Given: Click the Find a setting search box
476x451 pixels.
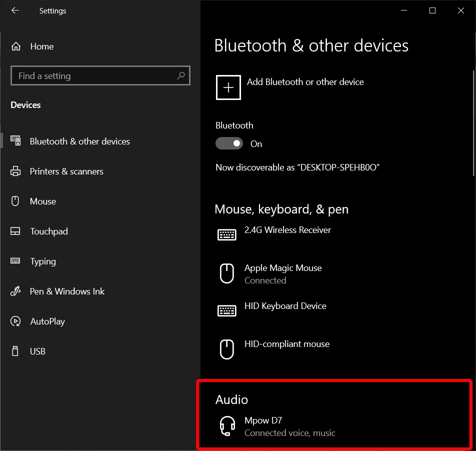Looking at the screenshot, I should (x=100, y=75).
